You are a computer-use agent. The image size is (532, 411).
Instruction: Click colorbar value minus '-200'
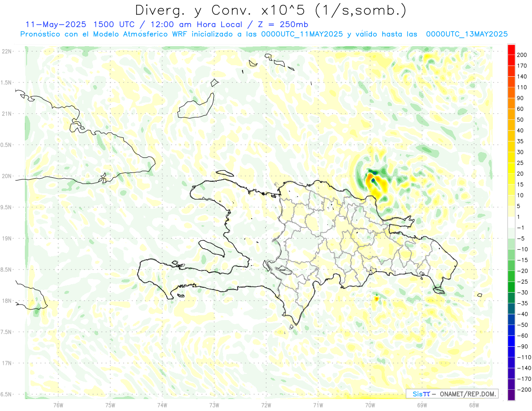(x=524, y=390)
